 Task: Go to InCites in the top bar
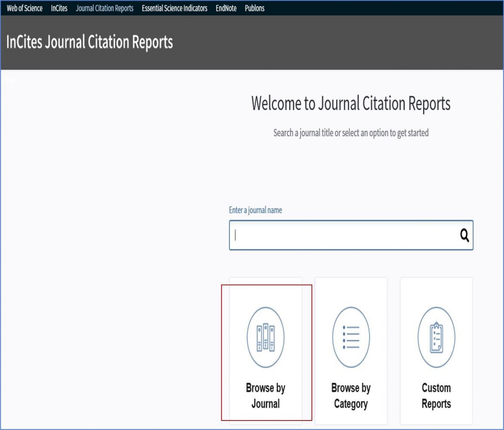click(x=59, y=8)
